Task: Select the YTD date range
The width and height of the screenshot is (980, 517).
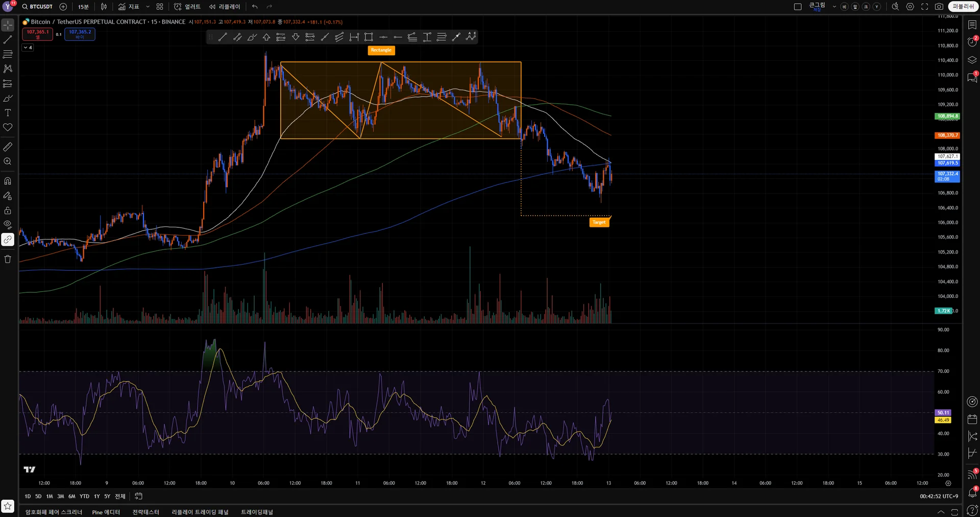Action: pyautogui.click(x=84, y=496)
